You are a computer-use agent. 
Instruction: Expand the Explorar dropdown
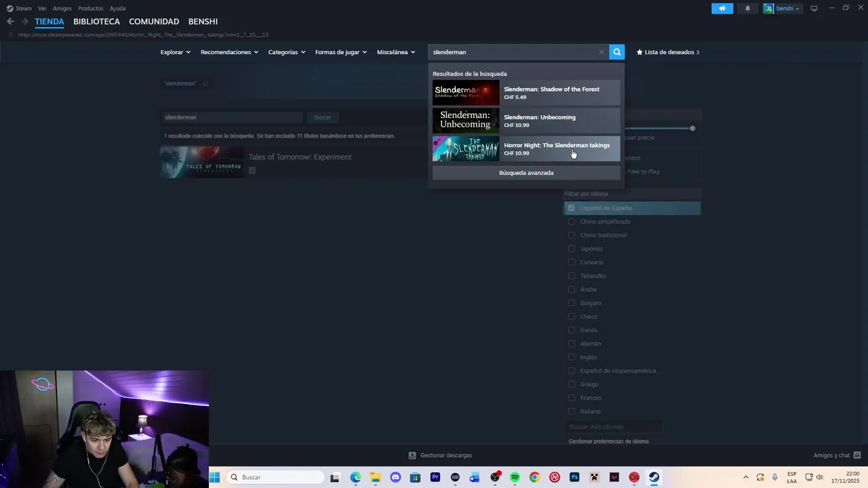click(x=175, y=52)
